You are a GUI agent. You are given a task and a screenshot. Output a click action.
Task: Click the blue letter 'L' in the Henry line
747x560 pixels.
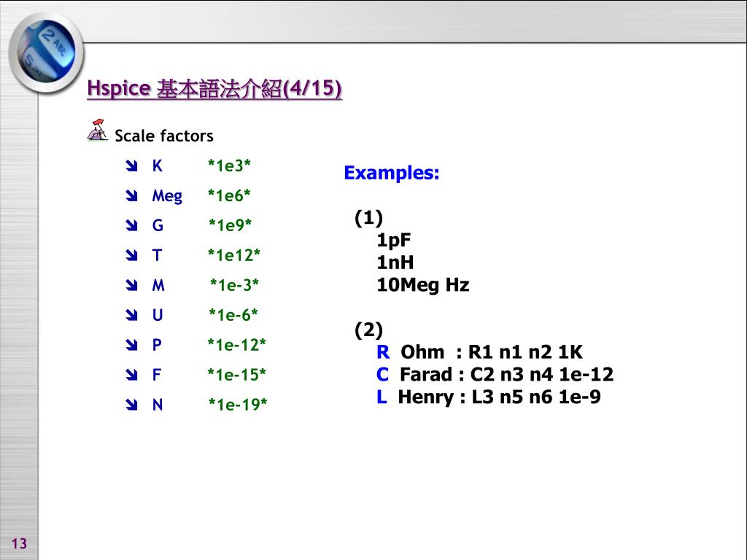382,397
